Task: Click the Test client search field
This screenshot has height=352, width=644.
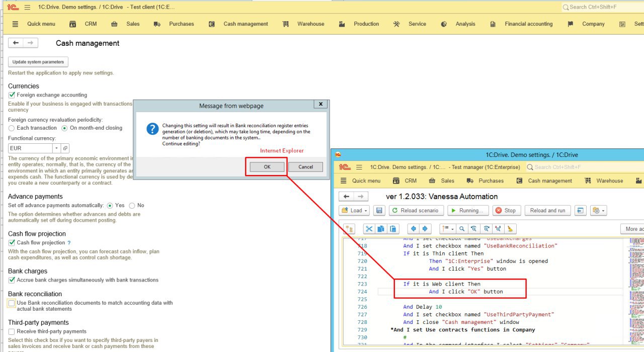Action: pos(602,7)
